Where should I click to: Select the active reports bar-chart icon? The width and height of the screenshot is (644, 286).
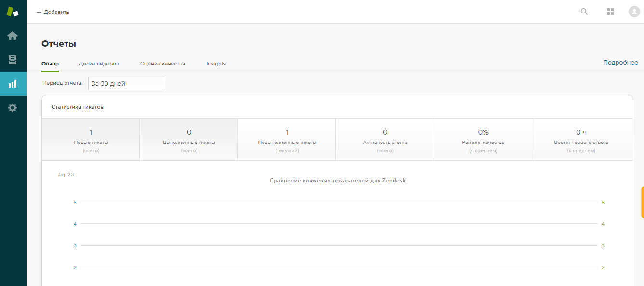13,83
